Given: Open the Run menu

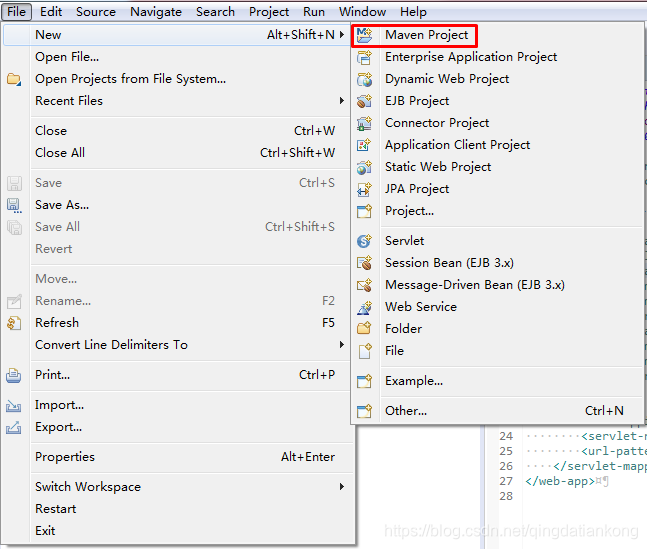Looking at the screenshot, I should pyautogui.click(x=314, y=12).
